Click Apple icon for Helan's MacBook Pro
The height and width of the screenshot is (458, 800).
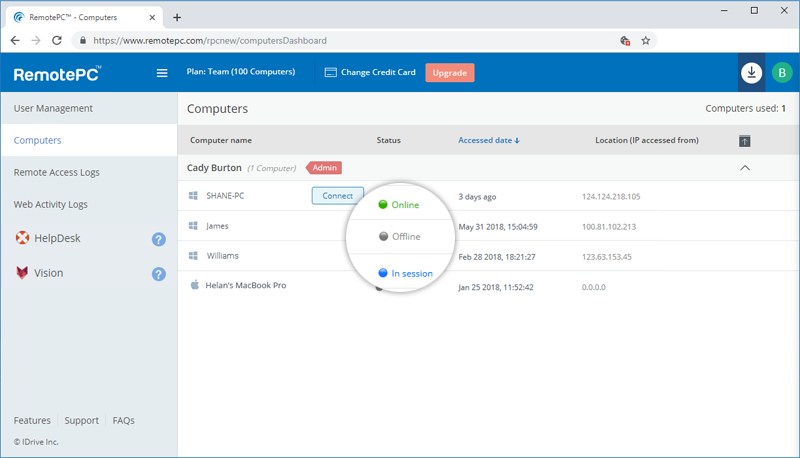pos(194,285)
